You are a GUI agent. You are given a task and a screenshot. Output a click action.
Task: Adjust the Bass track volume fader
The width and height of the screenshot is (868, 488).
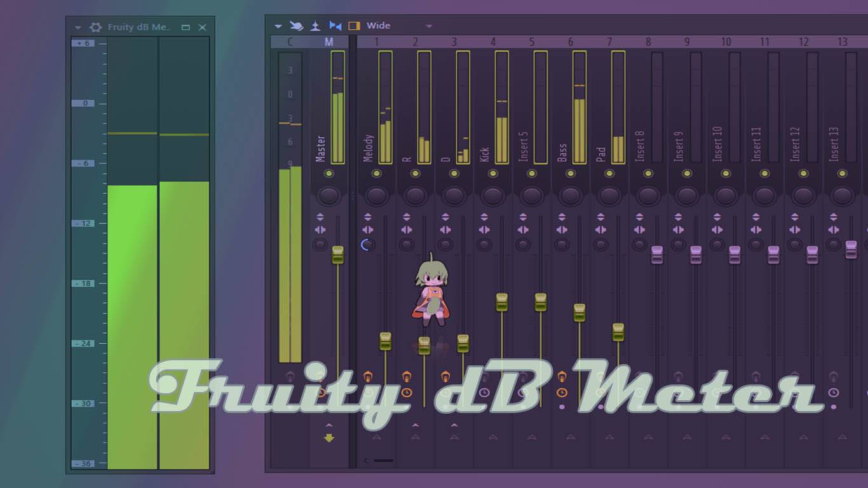580,313
